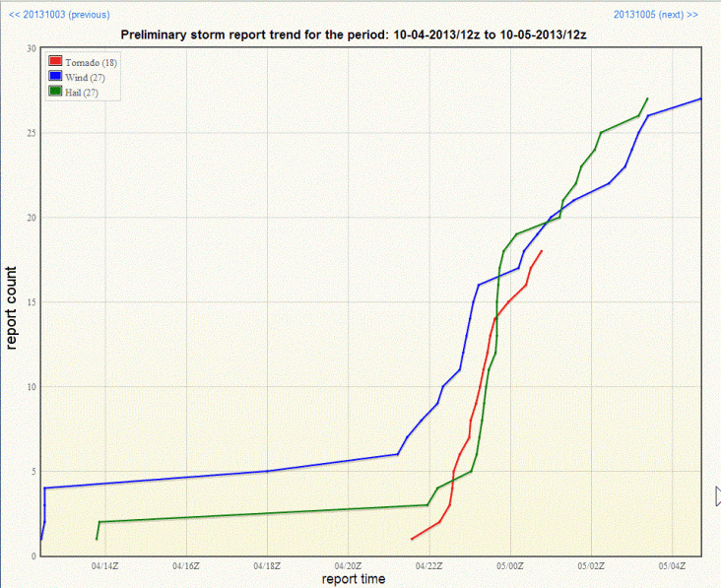The width and height of the screenshot is (721, 588).
Task: Click the 5 value on y-axis
Action: [33, 471]
